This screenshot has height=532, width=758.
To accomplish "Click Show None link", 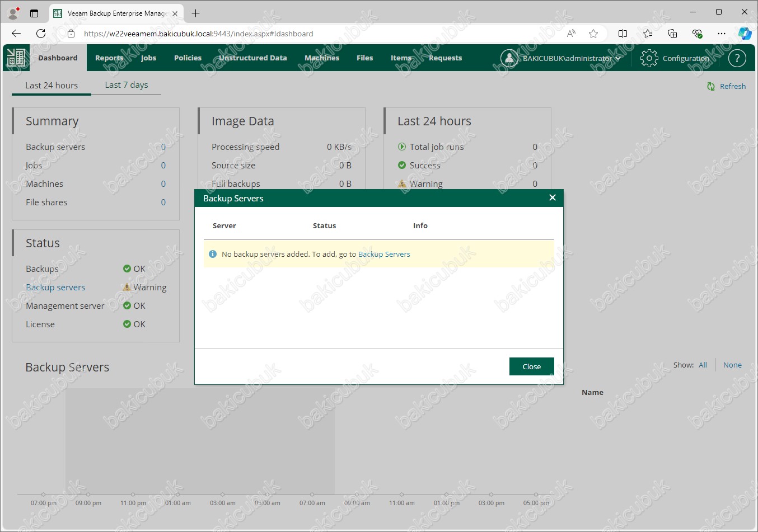I will click(732, 365).
